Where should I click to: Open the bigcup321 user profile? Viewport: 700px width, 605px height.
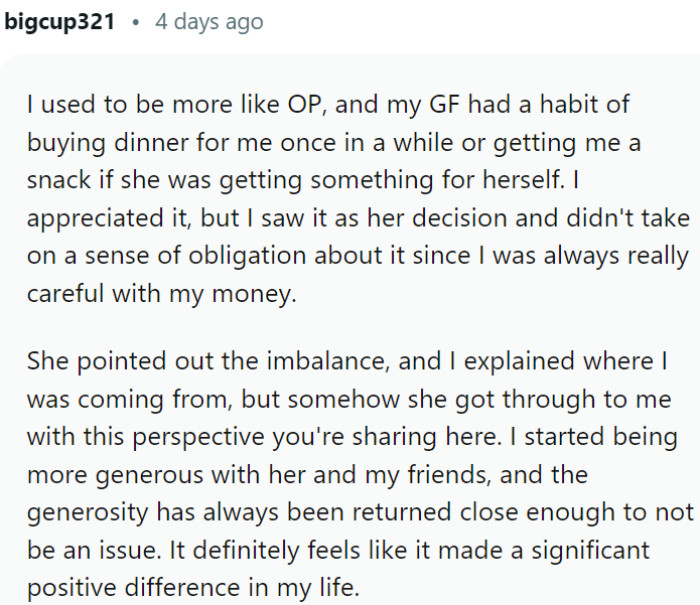pos(59,21)
